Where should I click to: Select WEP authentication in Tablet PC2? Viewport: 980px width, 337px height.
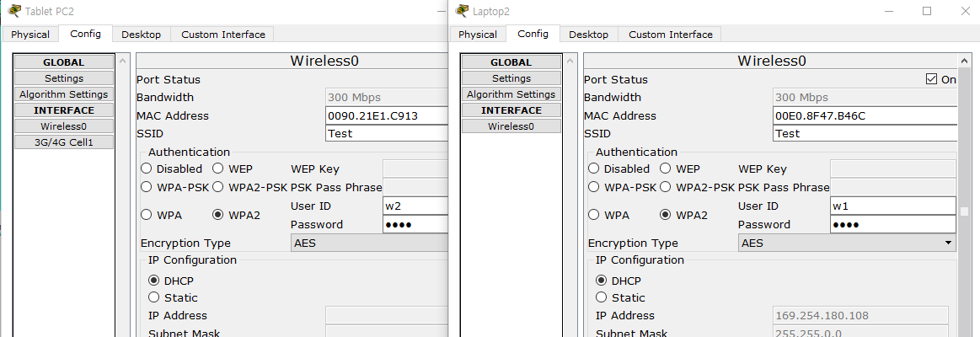click(x=218, y=168)
